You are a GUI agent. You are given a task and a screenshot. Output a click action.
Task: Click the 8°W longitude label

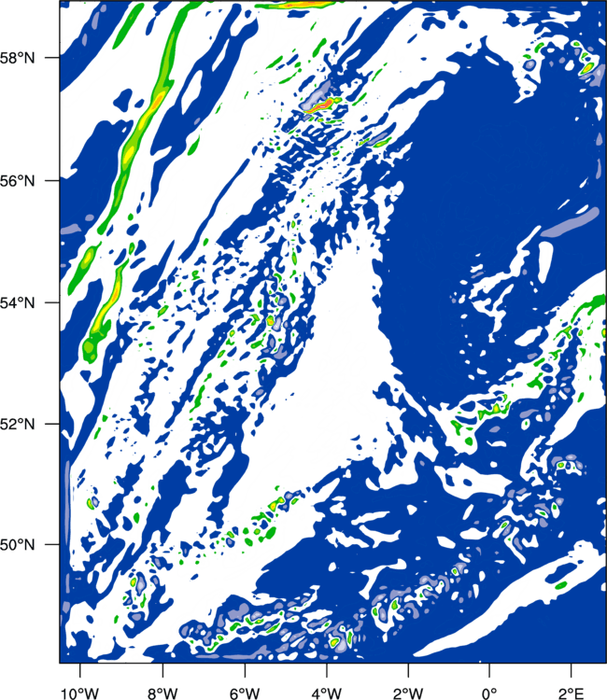[x=162, y=693]
